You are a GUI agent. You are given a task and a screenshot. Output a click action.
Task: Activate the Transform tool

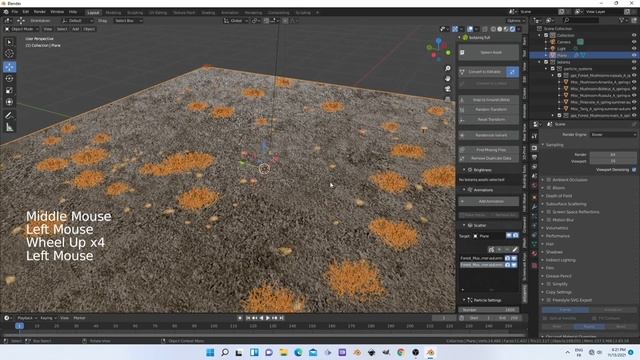(9, 102)
